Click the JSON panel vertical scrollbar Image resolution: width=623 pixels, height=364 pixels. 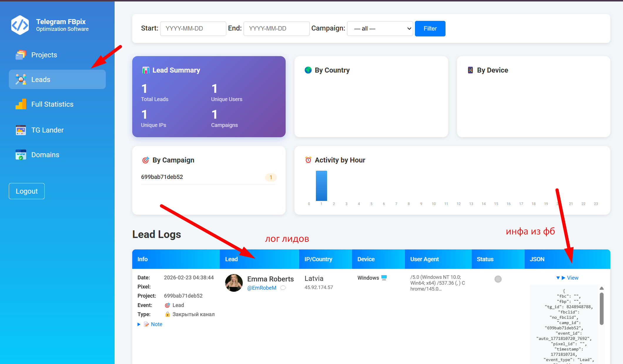point(602,308)
